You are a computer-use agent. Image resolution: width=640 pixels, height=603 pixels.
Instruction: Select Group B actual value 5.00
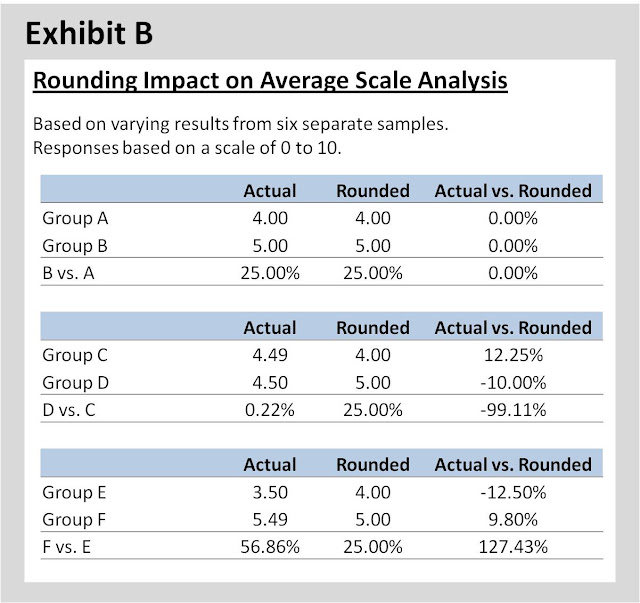[270, 246]
